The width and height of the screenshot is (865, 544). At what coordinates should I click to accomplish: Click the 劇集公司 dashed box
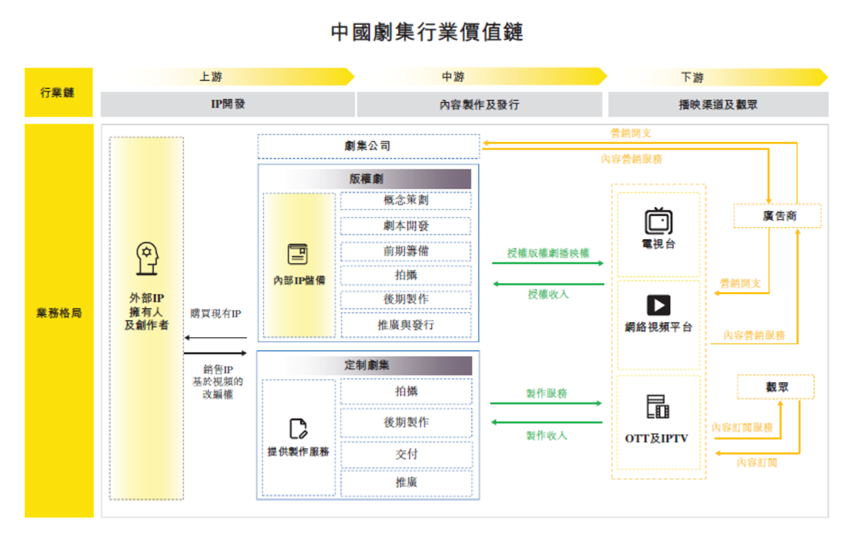coord(367,146)
